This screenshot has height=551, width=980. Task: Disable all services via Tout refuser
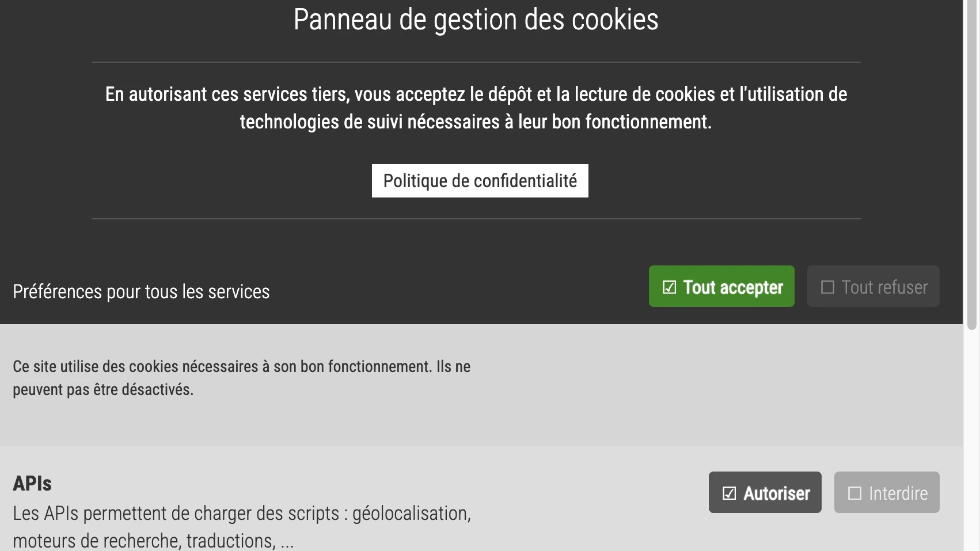click(873, 286)
